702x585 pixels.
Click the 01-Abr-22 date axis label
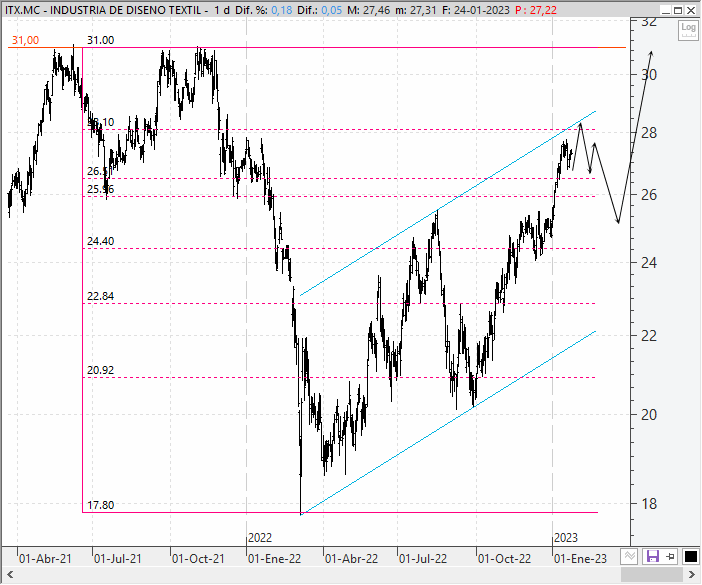point(351,559)
